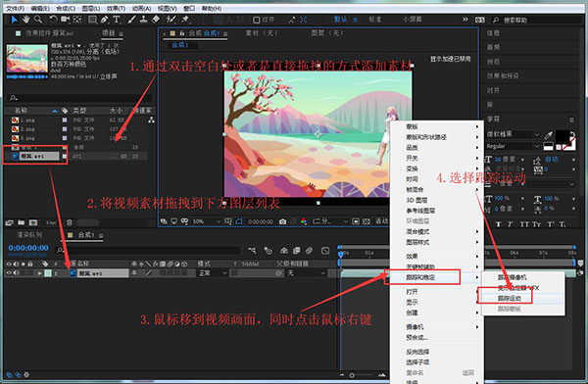
Task: Select the Eraser tool
Action: tap(156, 20)
